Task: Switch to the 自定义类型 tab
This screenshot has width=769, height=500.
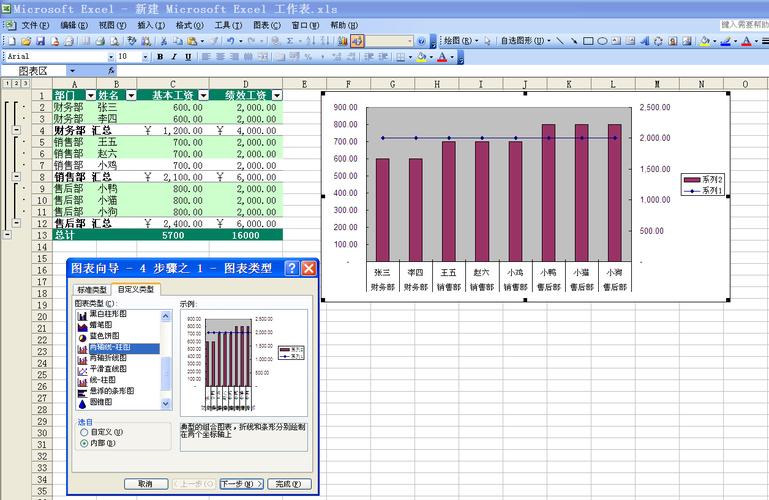Action: (x=136, y=289)
